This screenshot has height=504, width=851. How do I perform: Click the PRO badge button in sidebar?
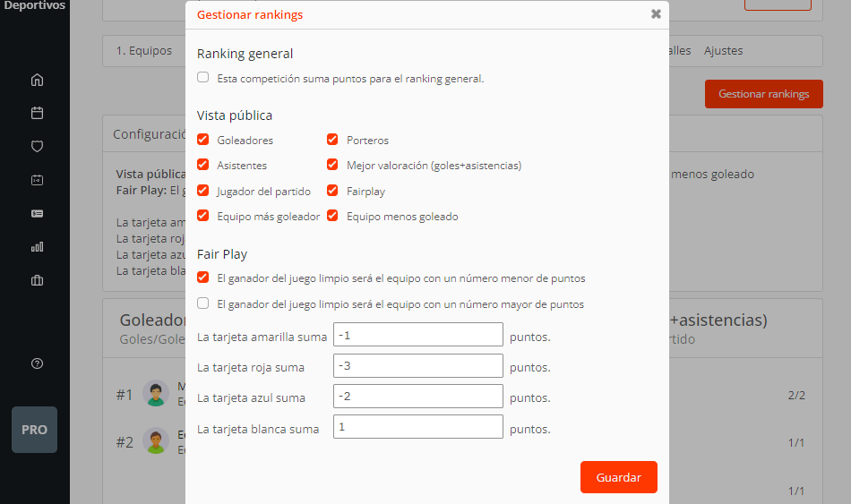[x=34, y=430]
